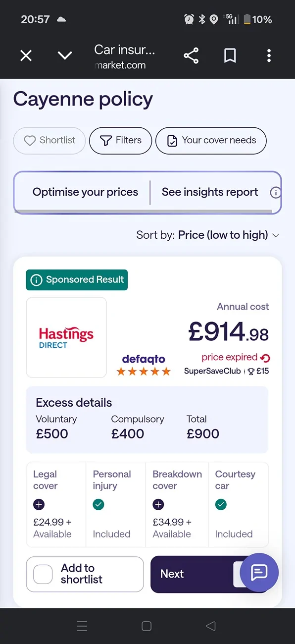Bookmark this page with the bookmark icon
Viewport: 295px width, 644px height.
click(x=230, y=55)
